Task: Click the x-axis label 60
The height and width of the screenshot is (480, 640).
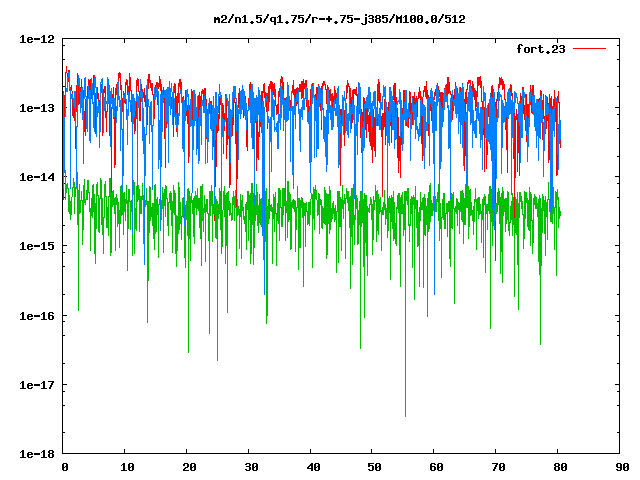Action: 436,467
